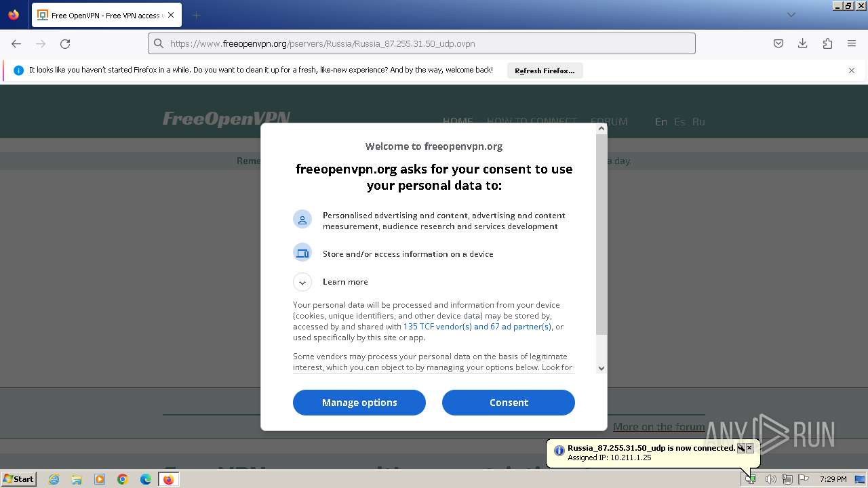Viewport: 868px width, 488px height.
Task: Open File Explorer from taskbar
Action: click(77, 479)
